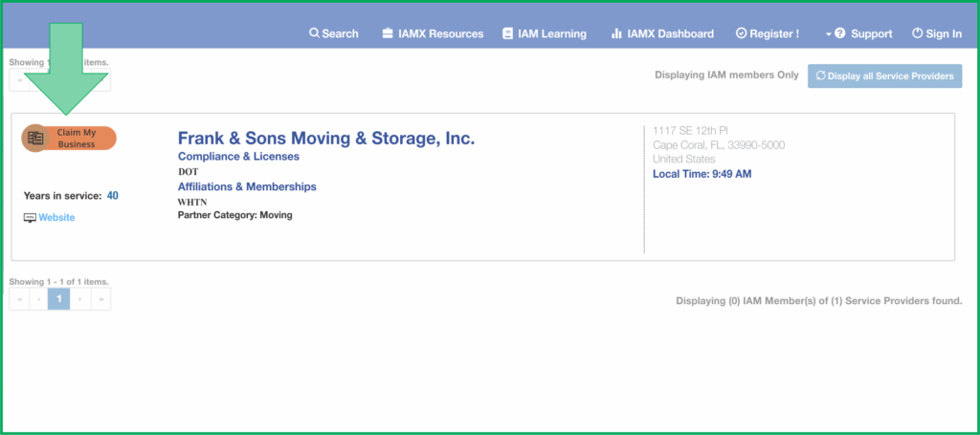Click the power icon beside Sign In
This screenshot has height=435, width=980.
(x=918, y=33)
